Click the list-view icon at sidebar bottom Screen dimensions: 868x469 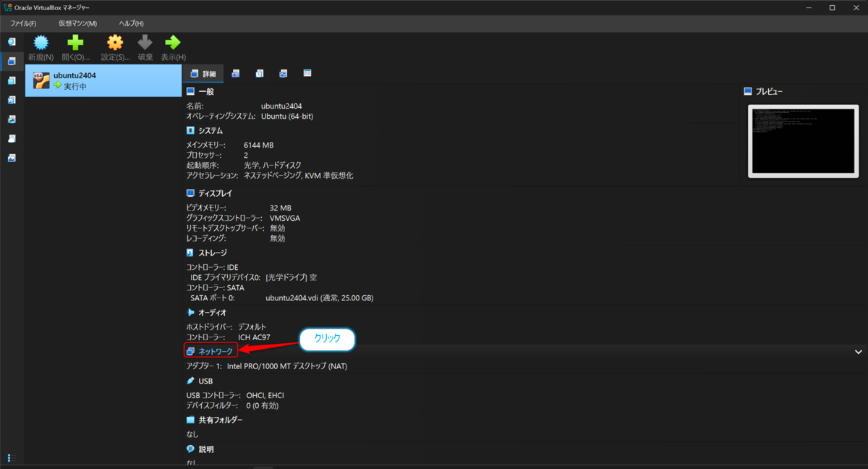(12, 458)
